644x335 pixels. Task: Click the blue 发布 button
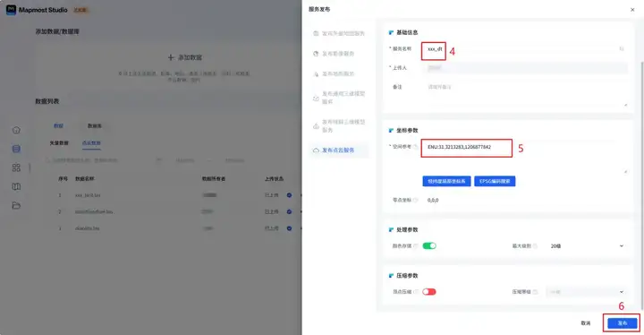pyautogui.click(x=622, y=323)
